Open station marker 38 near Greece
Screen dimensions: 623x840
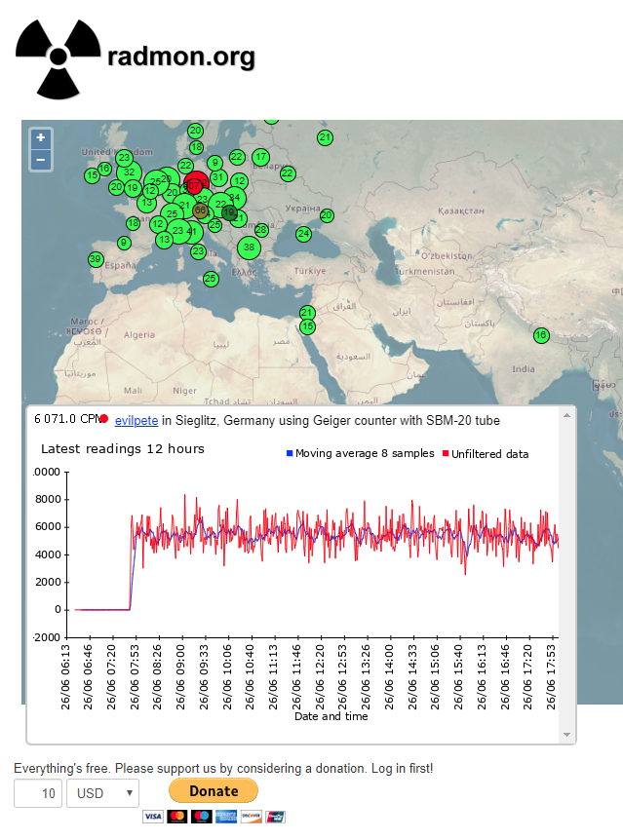[249, 248]
